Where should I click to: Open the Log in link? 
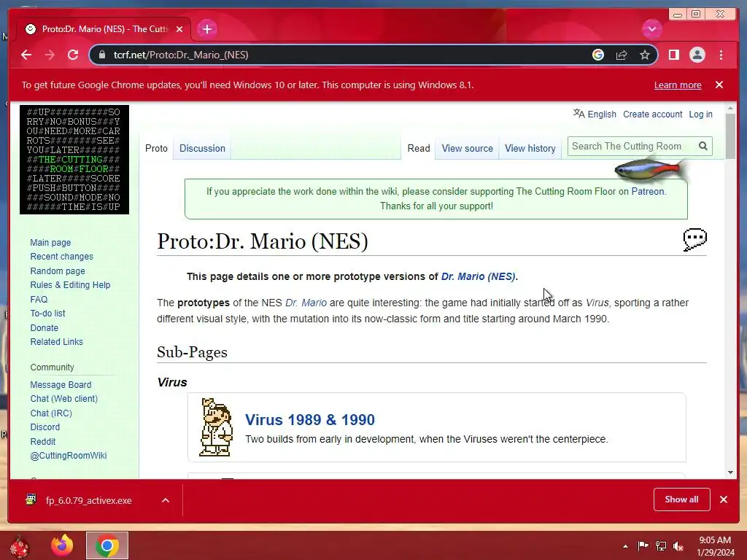tap(700, 114)
